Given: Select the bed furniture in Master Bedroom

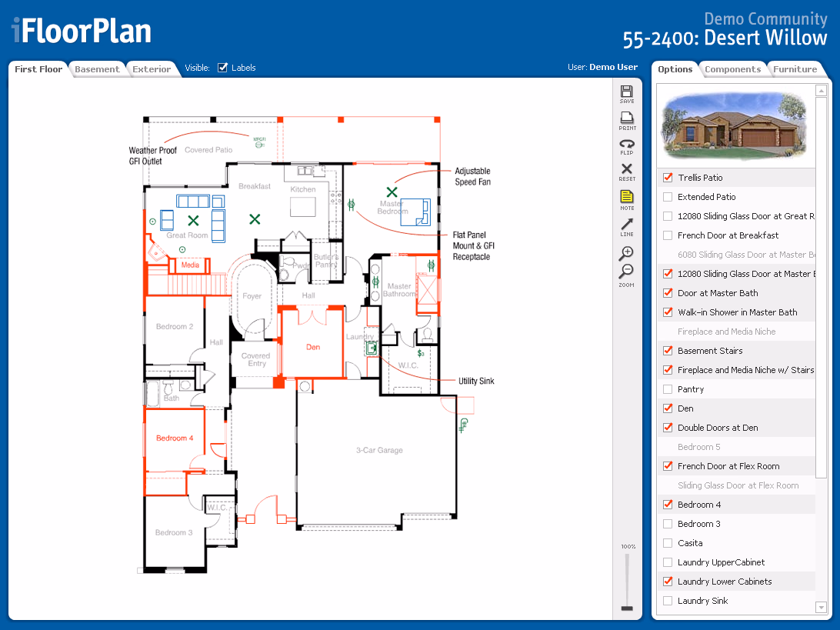Looking at the screenshot, I should pyautogui.click(x=415, y=212).
